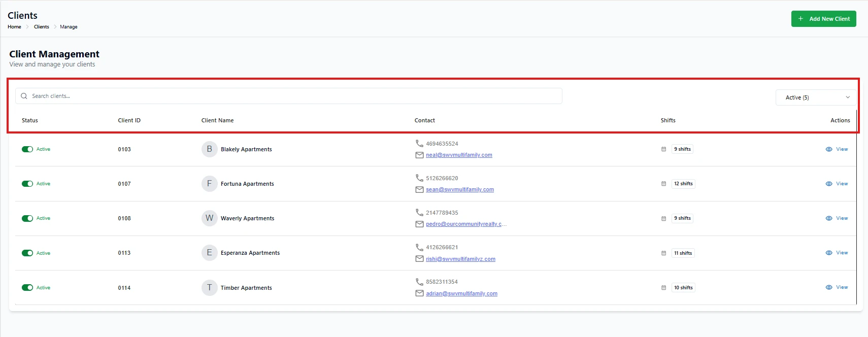Click the magnifier icon in the search box
The height and width of the screenshot is (337, 868).
pos(24,96)
